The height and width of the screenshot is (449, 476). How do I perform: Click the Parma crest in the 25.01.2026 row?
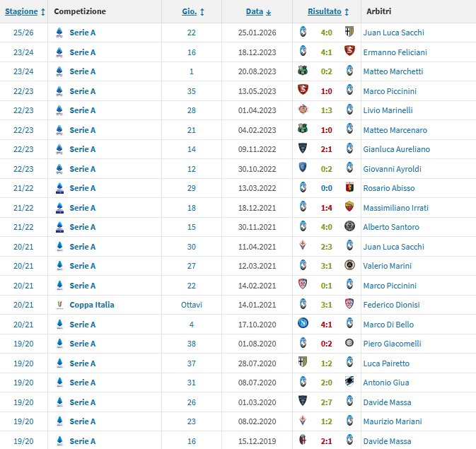(349, 33)
